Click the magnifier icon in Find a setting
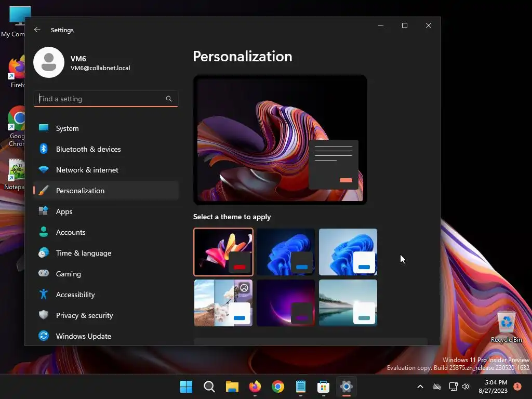 tap(169, 99)
